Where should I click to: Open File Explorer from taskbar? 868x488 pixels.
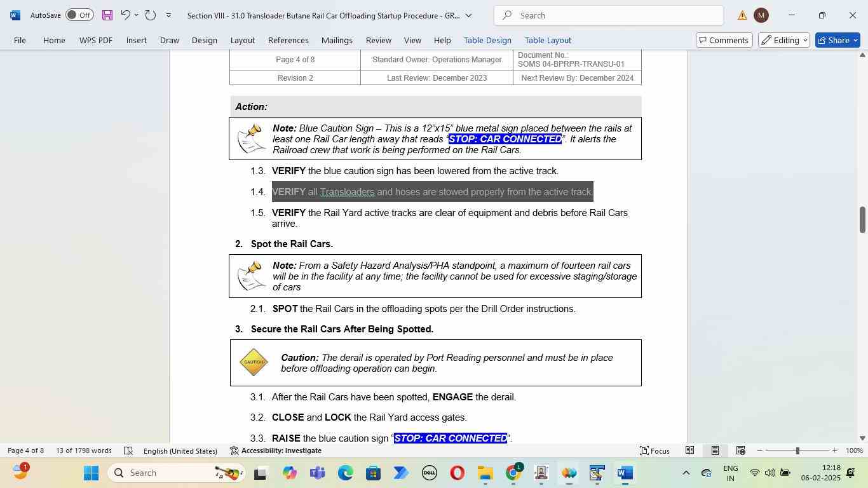pyautogui.click(x=485, y=473)
